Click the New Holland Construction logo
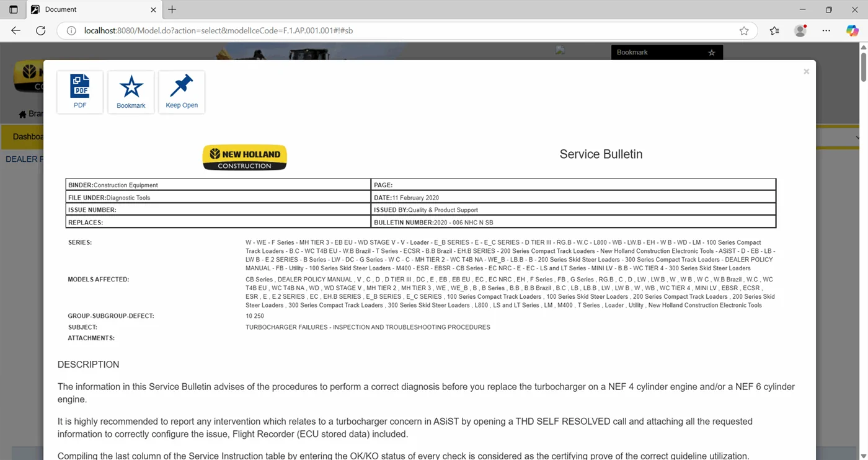868x460 pixels. (x=245, y=157)
